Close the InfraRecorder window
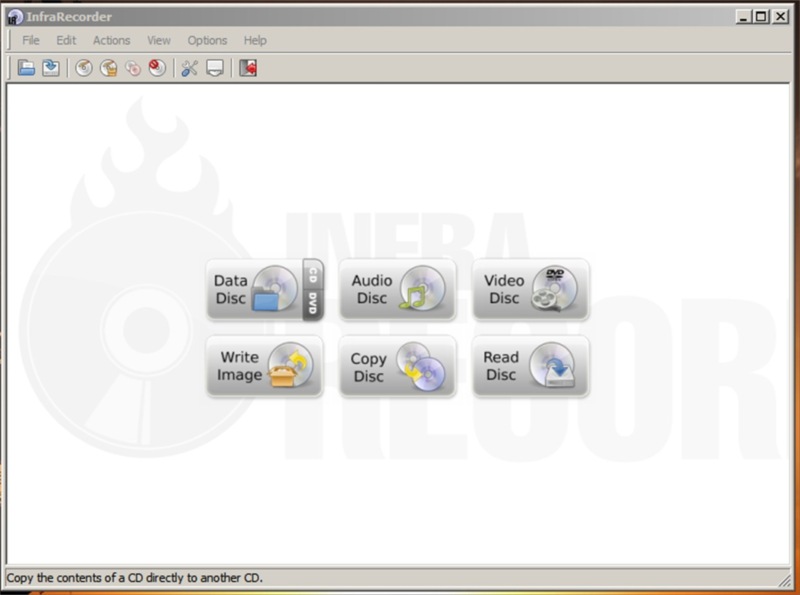The width and height of the screenshot is (800, 595). pos(781,17)
